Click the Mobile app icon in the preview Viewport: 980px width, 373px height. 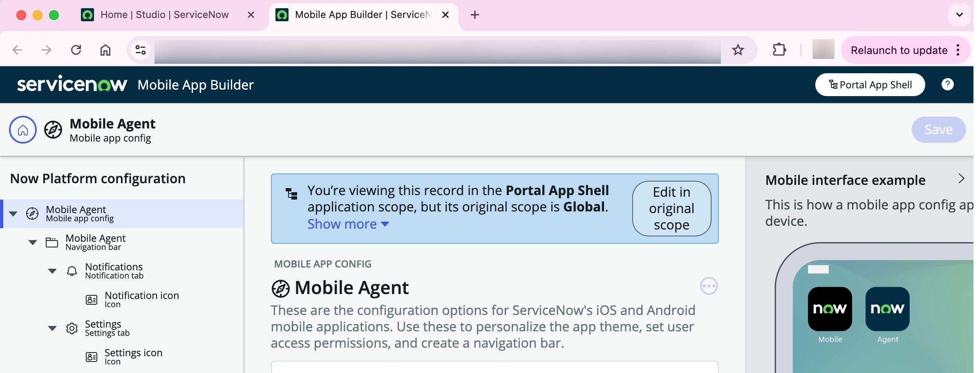point(830,309)
